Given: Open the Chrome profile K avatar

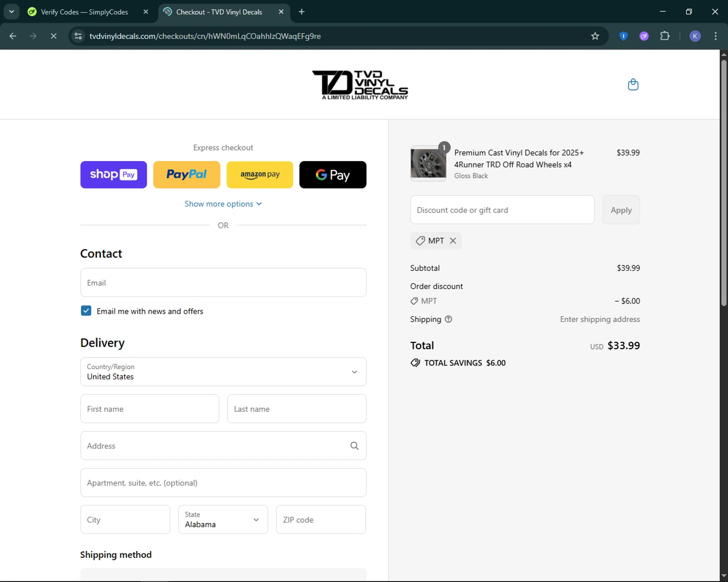Looking at the screenshot, I should tap(695, 36).
